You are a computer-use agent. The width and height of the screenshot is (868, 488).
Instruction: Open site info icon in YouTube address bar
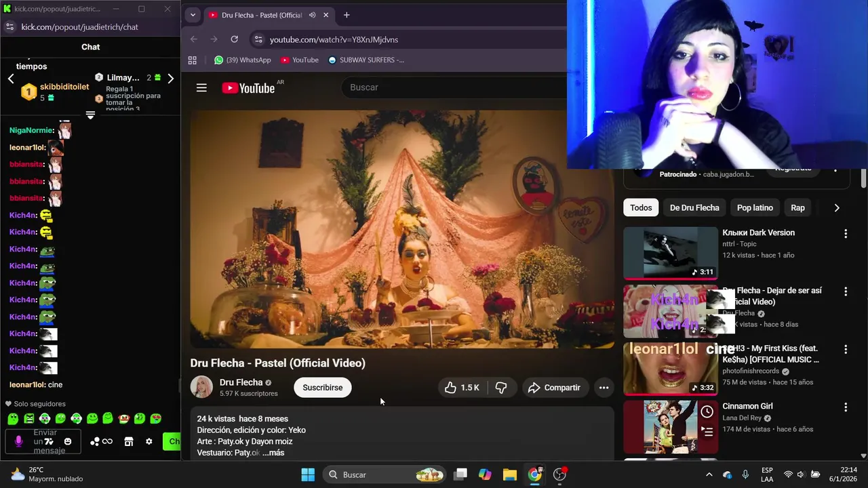(x=258, y=39)
